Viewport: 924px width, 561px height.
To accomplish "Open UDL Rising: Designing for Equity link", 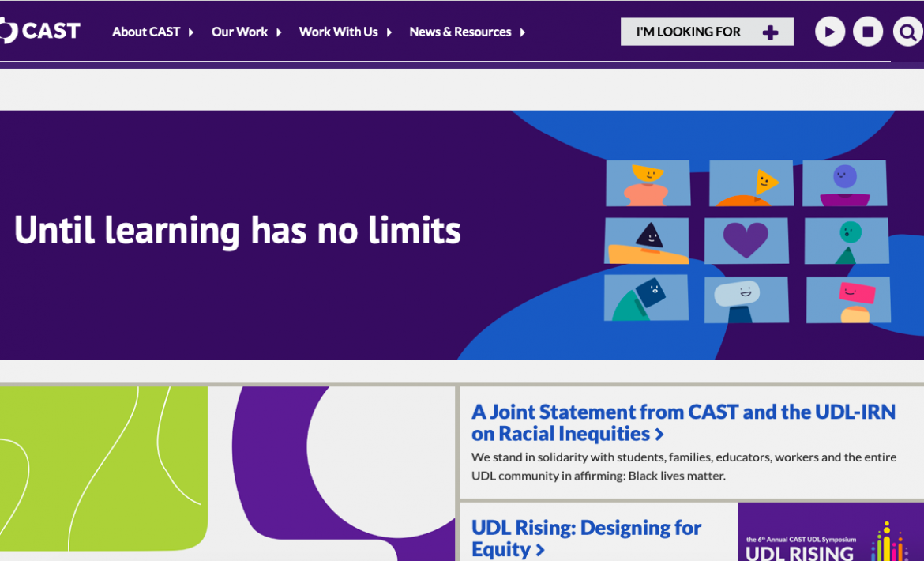I will point(586,539).
